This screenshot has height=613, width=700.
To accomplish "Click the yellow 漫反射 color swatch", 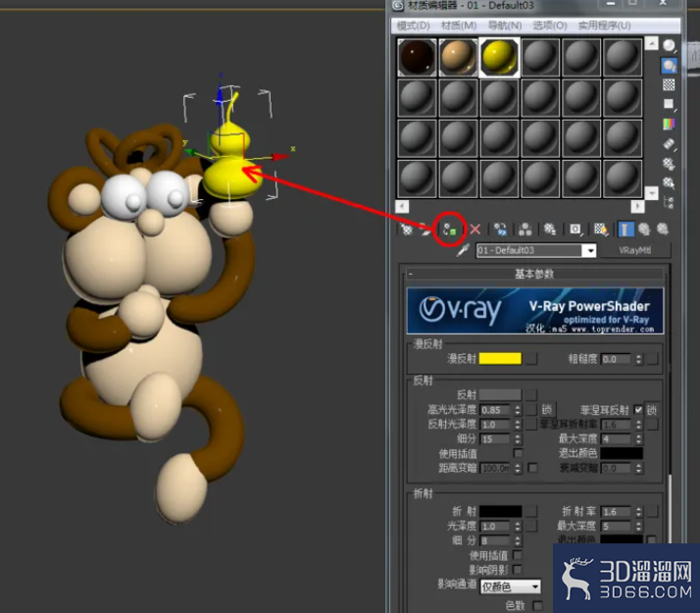I will tap(500, 359).
